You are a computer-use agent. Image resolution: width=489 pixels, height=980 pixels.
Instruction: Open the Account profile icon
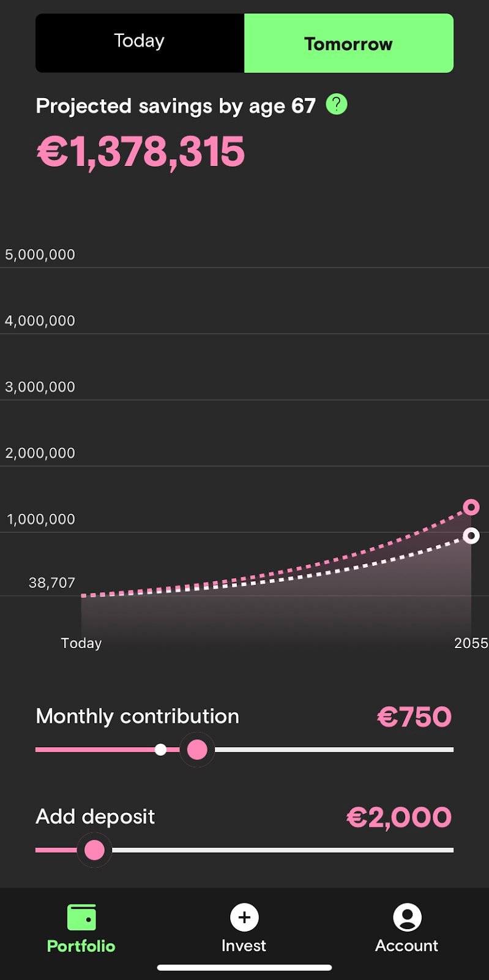point(407,918)
